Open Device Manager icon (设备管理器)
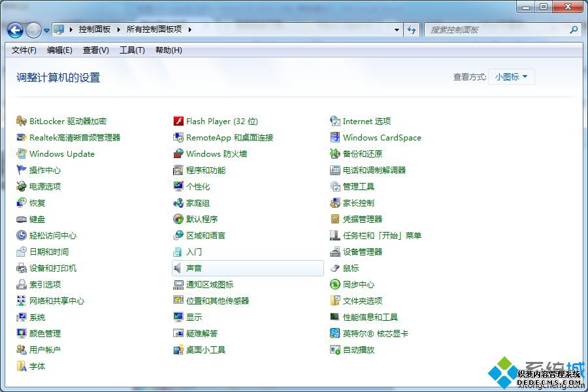 [335, 252]
